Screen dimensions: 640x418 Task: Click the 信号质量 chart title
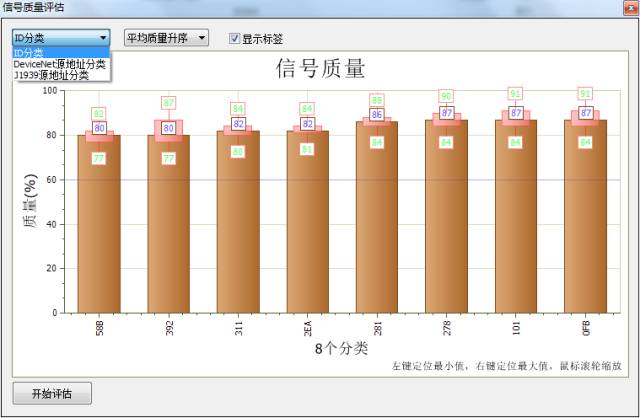[320, 69]
